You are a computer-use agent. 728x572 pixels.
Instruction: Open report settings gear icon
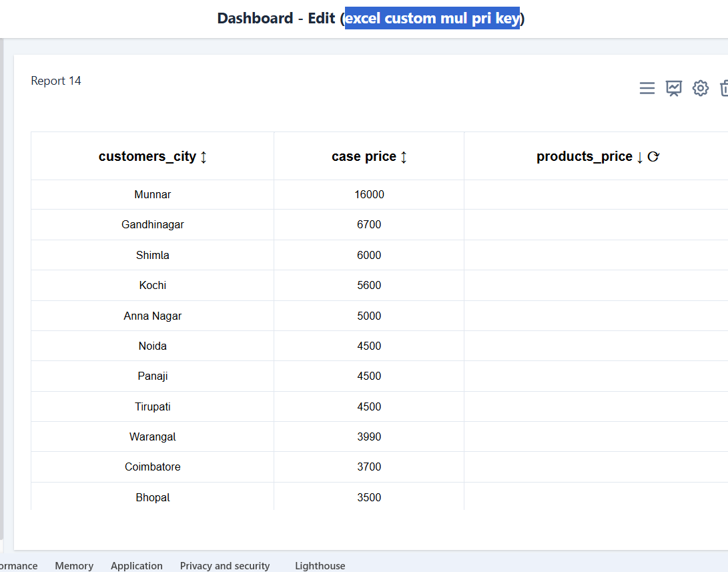tap(700, 88)
